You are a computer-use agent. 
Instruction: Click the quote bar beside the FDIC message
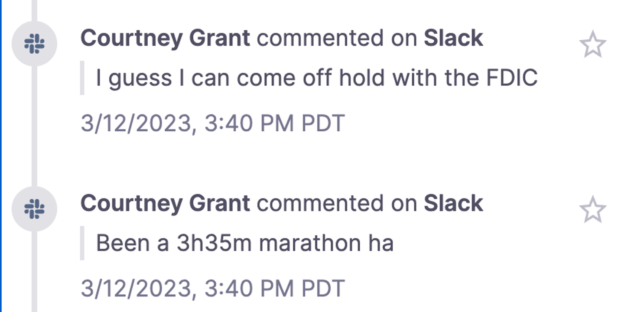click(82, 78)
